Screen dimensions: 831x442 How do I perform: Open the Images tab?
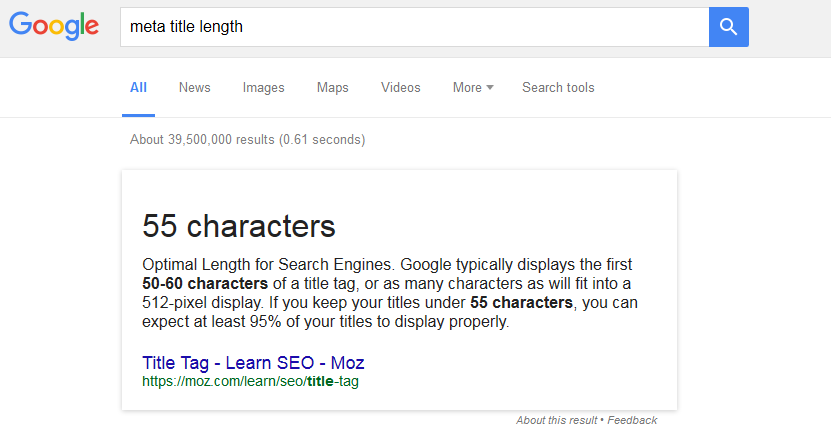click(263, 87)
